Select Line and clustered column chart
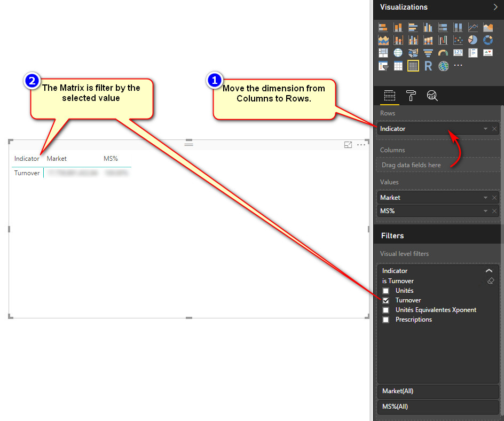The width and height of the screenshot is (504, 421). 413,40
